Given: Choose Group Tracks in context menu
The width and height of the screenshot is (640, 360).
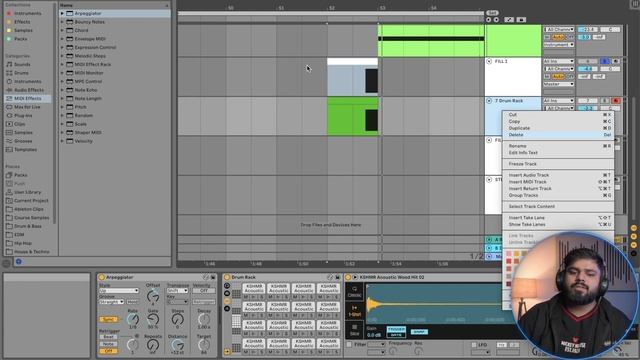Looking at the screenshot, I should [x=558, y=195].
